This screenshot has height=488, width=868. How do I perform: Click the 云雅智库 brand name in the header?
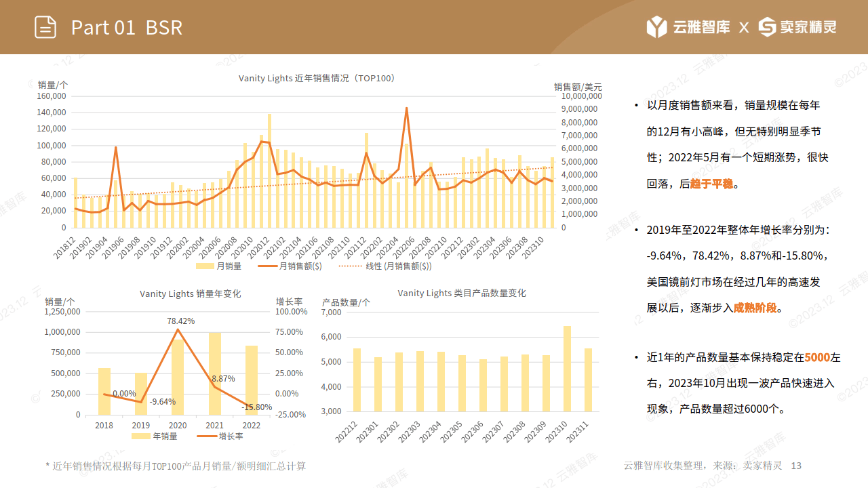pos(702,27)
